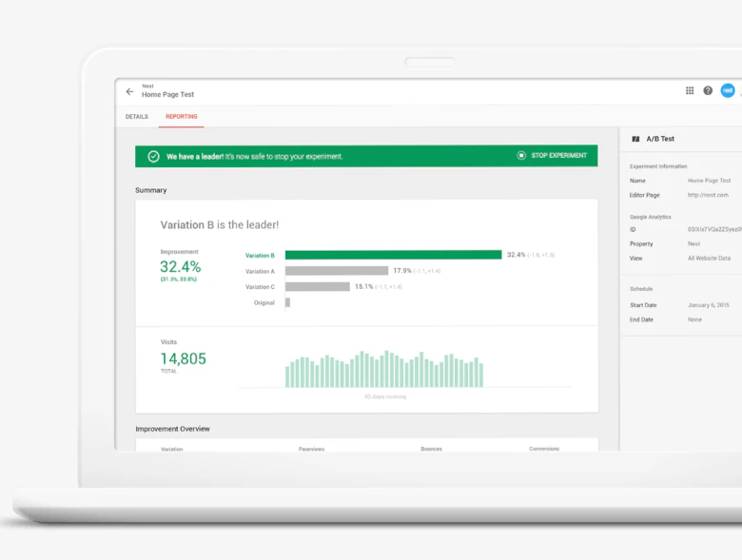The height and width of the screenshot is (560, 742).
Task: Click the leader checkmark circle icon
Action: tap(153, 157)
